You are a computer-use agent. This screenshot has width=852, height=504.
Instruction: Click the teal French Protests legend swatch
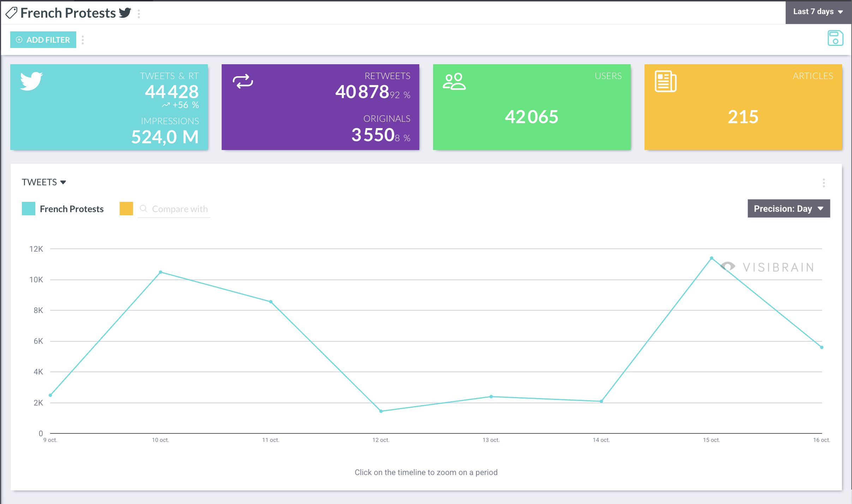tap(29, 209)
